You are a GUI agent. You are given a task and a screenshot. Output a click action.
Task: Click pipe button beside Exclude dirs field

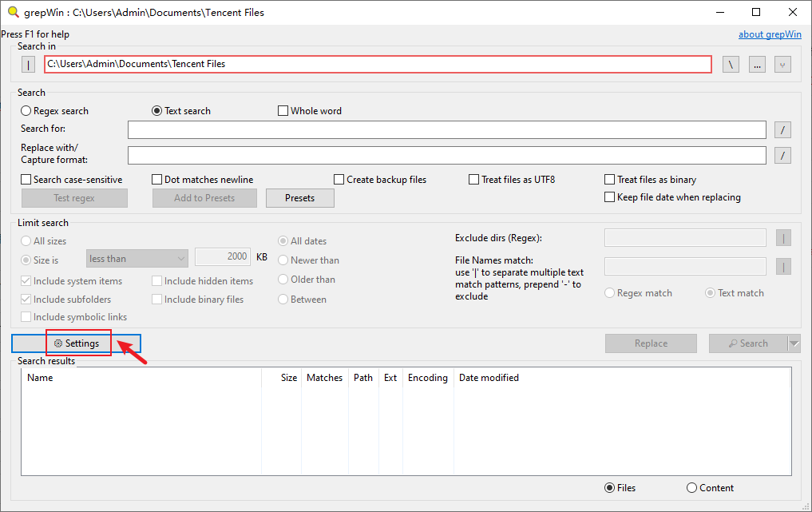click(783, 238)
